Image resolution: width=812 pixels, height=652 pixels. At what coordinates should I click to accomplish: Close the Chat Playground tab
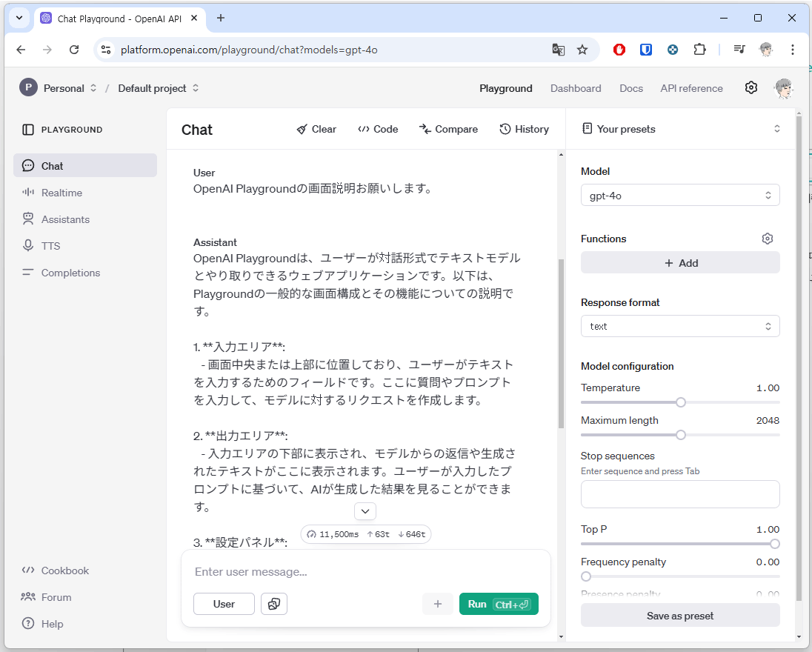click(194, 18)
